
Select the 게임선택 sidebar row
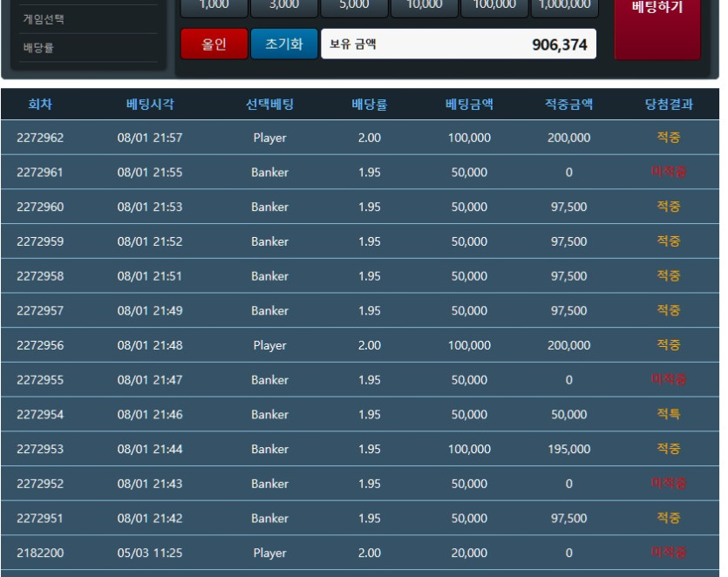tap(88, 19)
